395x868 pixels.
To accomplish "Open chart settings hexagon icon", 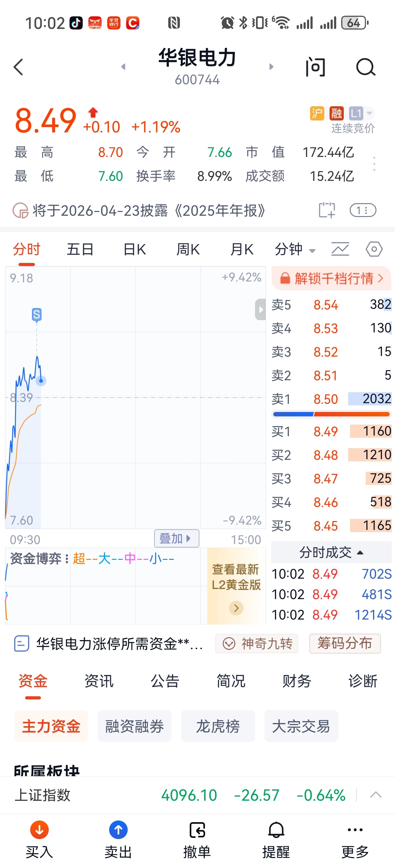I will 374,249.
